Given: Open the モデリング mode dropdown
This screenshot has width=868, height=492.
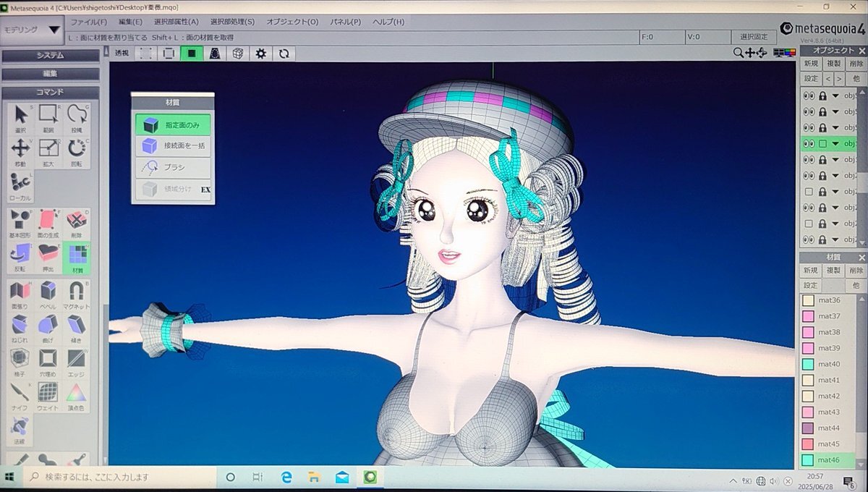Looking at the screenshot, I should click(x=33, y=30).
